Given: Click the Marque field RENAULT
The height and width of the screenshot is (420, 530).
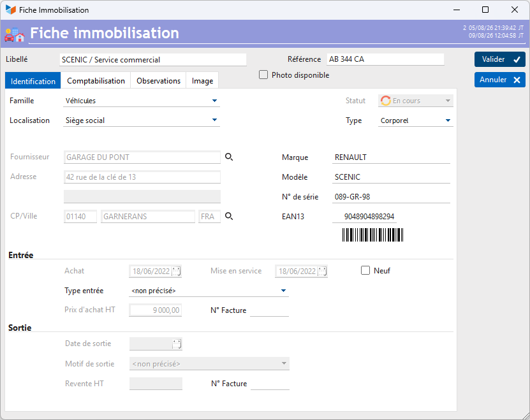Looking at the screenshot, I should [391, 157].
